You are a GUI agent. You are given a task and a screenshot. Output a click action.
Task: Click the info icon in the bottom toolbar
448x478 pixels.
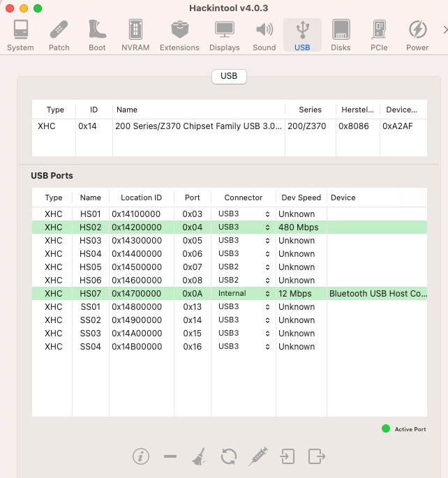click(141, 456)
